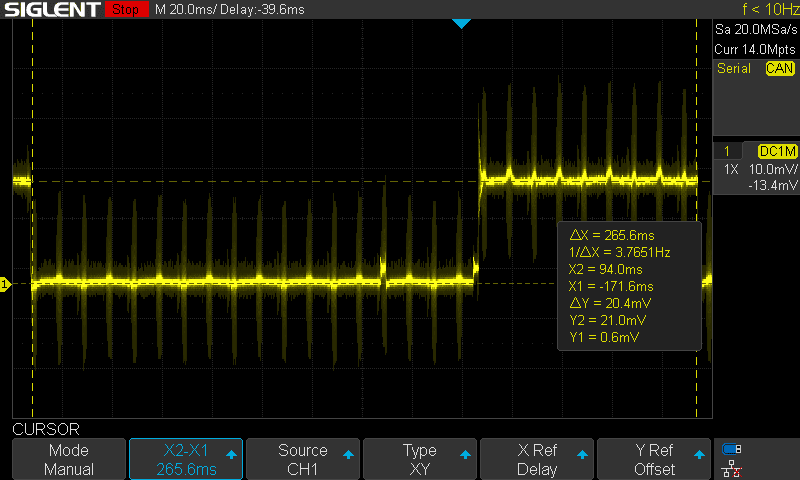800x480 pixels.
Task: Toggle the X2-X1 cursor selection softkey
Action: coord(186,460)
